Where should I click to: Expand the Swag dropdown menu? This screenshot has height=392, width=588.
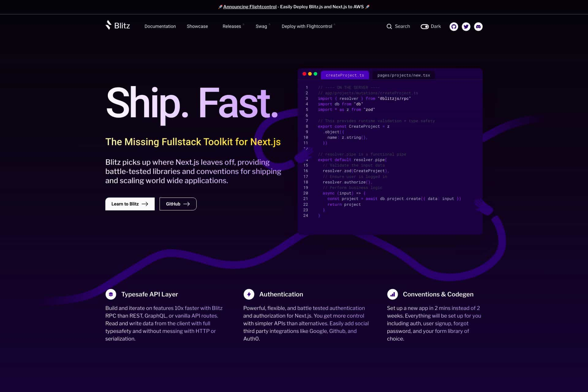pyautogui.click(x=261, y=26)
